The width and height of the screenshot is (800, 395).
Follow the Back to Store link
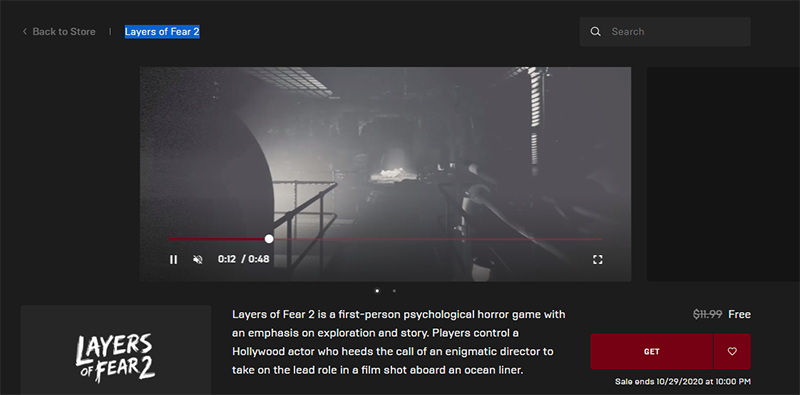click(64, 32)
